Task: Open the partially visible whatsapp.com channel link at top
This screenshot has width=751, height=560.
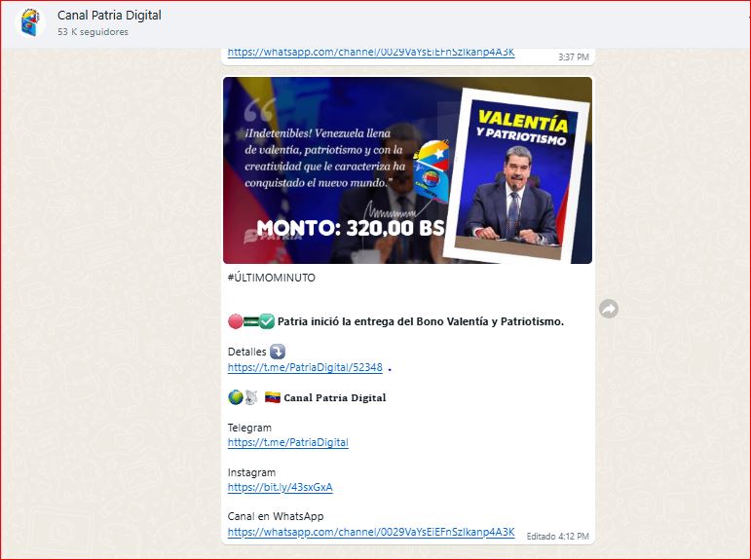Action: (x=371, y=53)
